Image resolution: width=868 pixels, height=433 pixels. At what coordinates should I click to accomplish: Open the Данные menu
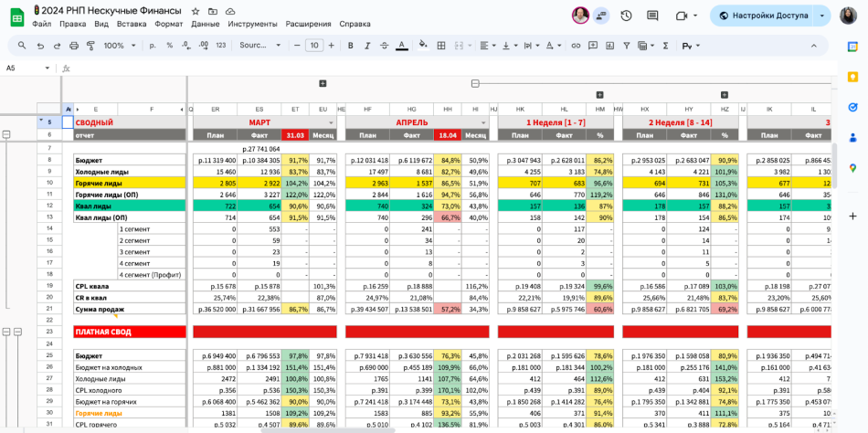(x=205, y=24)
